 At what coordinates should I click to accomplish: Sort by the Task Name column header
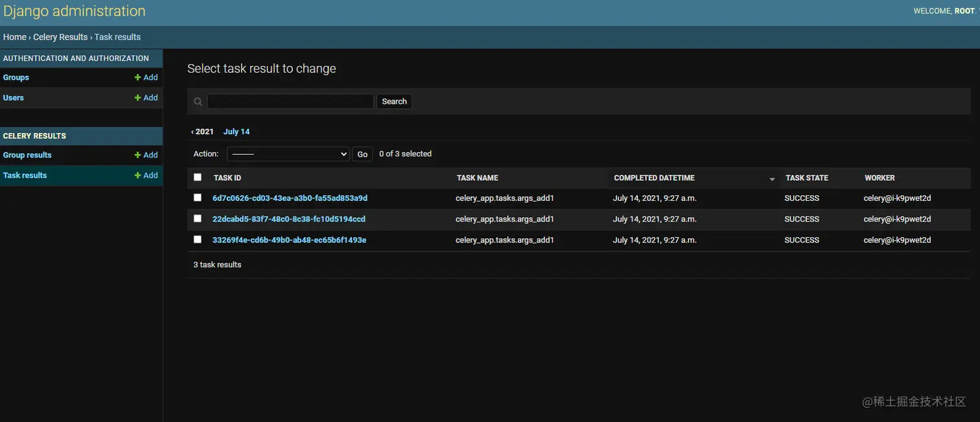coord(478,178)
